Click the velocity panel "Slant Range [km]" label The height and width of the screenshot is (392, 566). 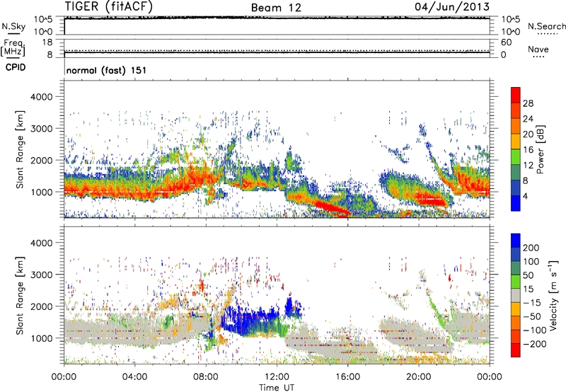20,295
